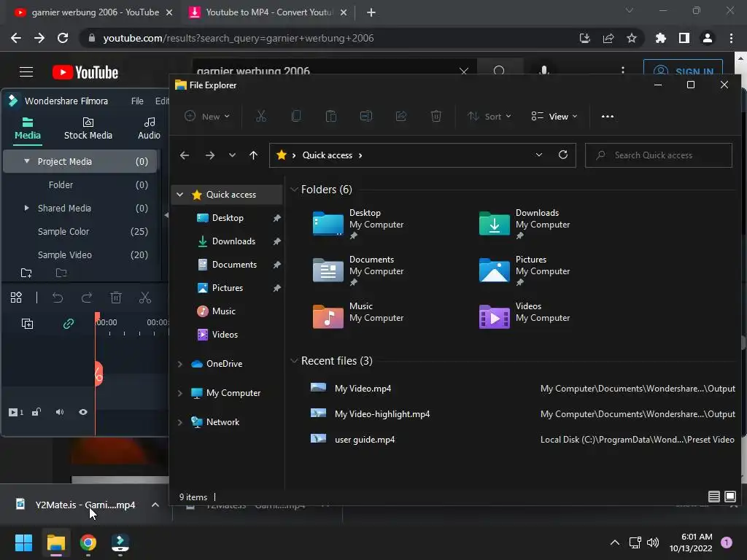This screenshot has width=747, height=560.
Task: Open Chrome extensions puzzle icon
Action: pyautogui.click(x=660, y=38)
